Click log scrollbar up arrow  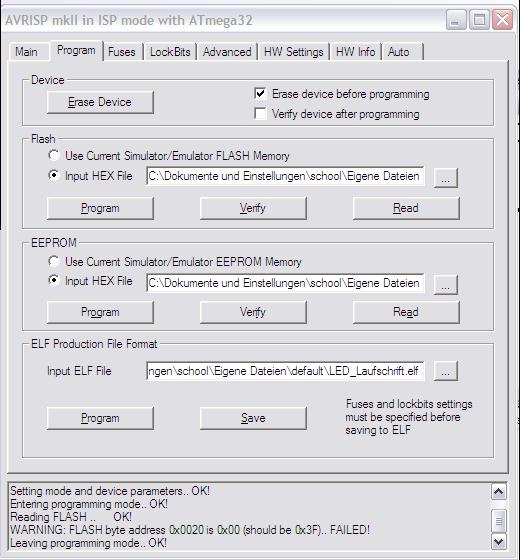[x=499, y=492]
